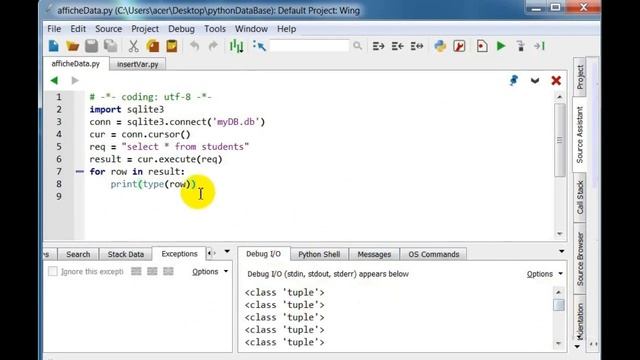The height and width of the screenshot is (360, 640).
Task: Open the Tools menu
Action: point(215,29)
